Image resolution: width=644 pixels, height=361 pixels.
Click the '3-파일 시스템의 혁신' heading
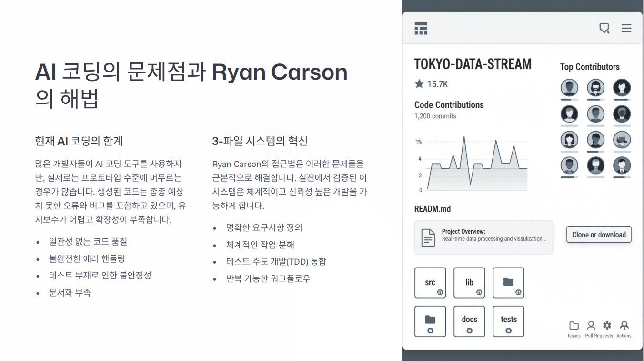point(260,141)
